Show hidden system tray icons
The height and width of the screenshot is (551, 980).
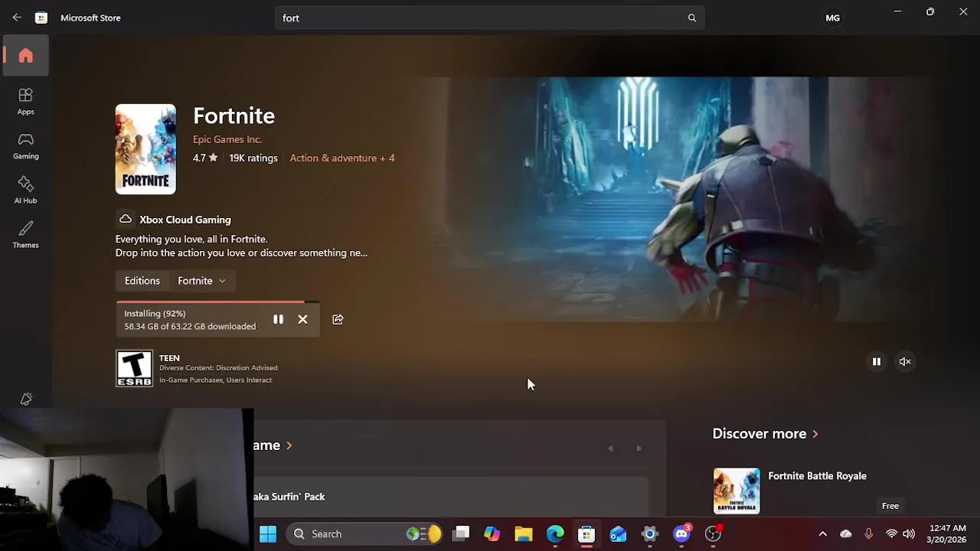tap(822, 533)
